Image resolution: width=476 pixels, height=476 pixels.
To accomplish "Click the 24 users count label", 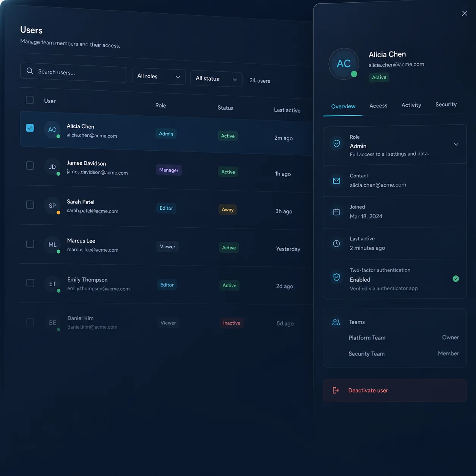I will (x=260, y=80).
